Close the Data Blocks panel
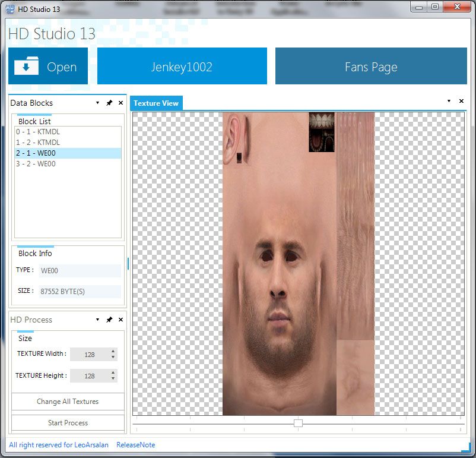This screenshot has width=476, height=458. tap(120, 103)
